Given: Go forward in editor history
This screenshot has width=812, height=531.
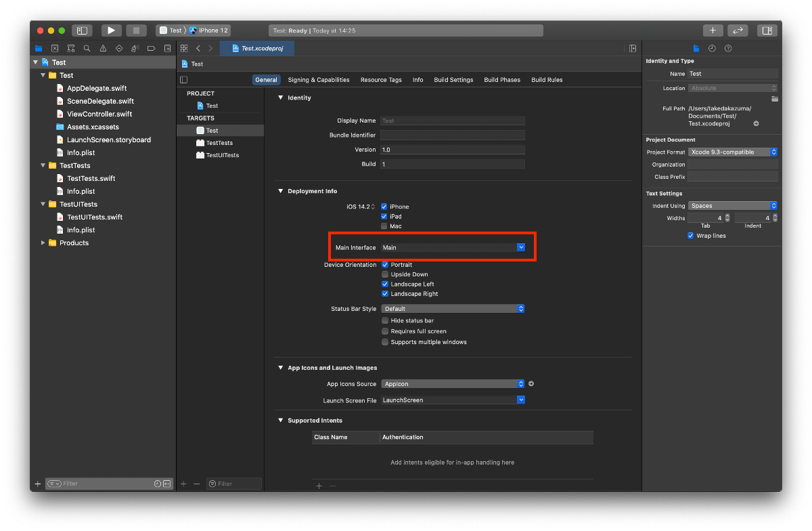Looking at the screenshot, I should (x=210, y=49).
